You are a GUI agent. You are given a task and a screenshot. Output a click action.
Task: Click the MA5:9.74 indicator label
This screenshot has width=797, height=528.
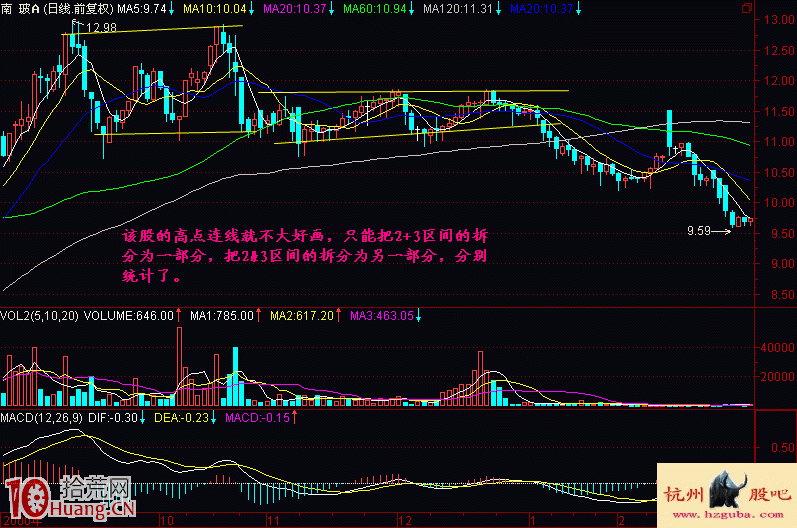coord(142,9)
